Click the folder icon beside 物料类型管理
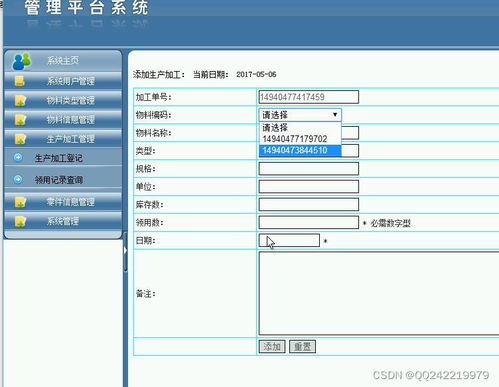Image resolution: width=499 pixels, height=387 pixels. coord(20,100)
